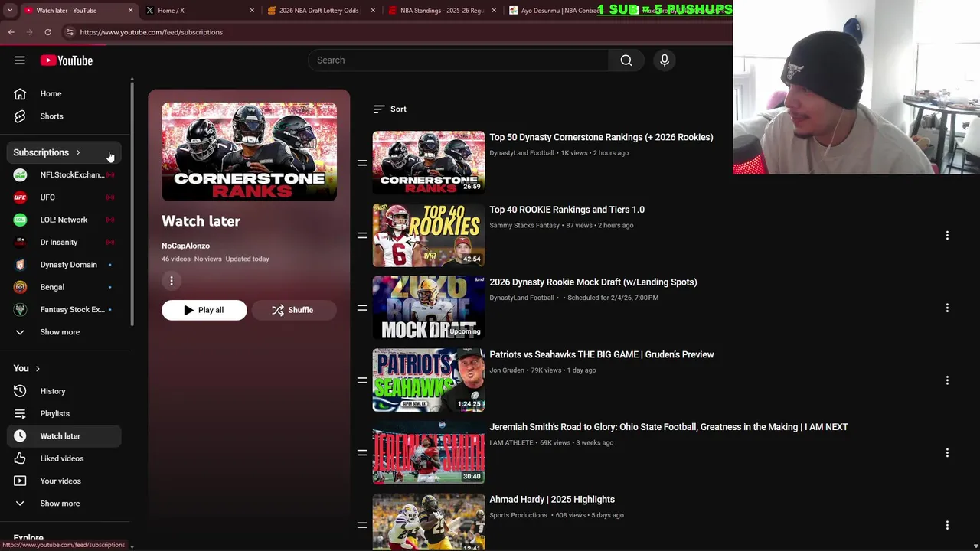Close the Home / X tab

252,11
